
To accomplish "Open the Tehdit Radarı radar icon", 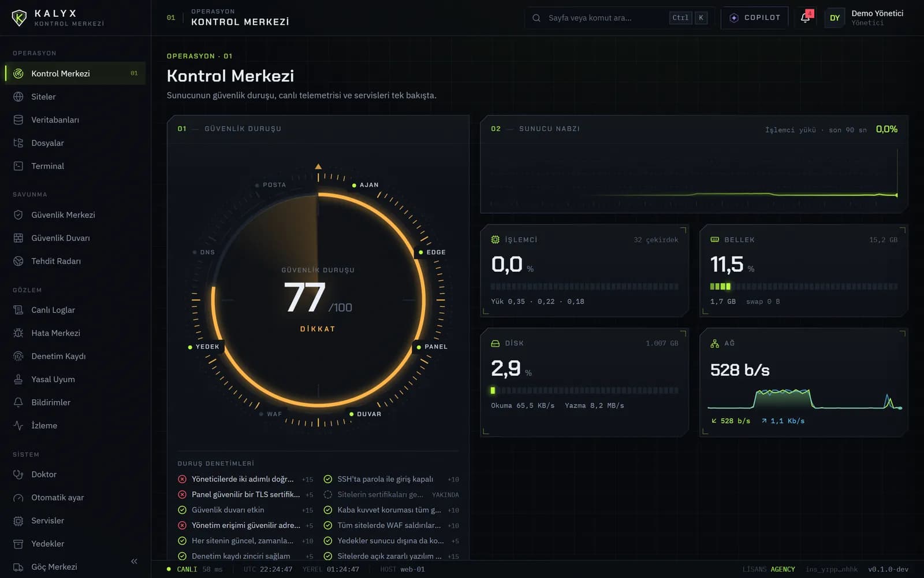I will point(18,261).
